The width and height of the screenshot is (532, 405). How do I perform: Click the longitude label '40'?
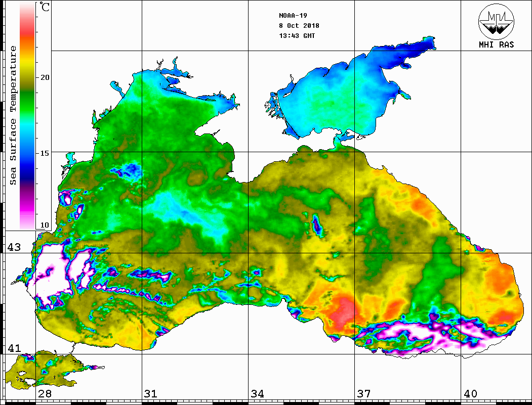(x=470, y=394)
